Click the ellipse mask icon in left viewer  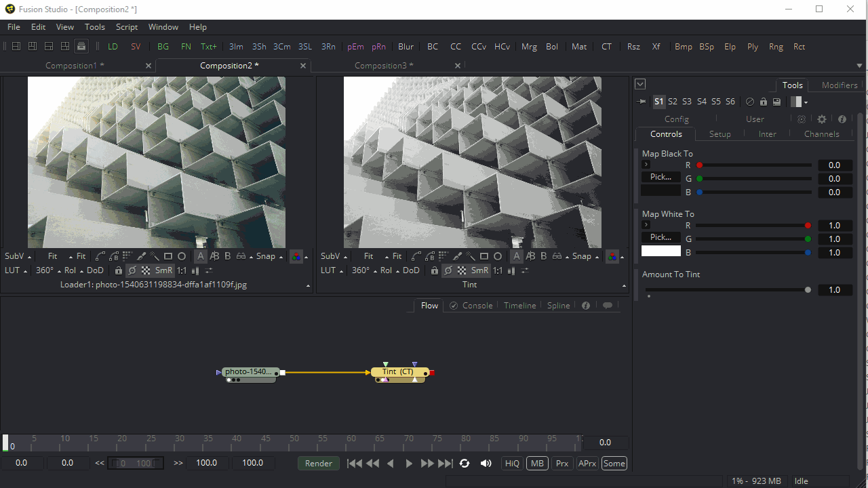182,256
